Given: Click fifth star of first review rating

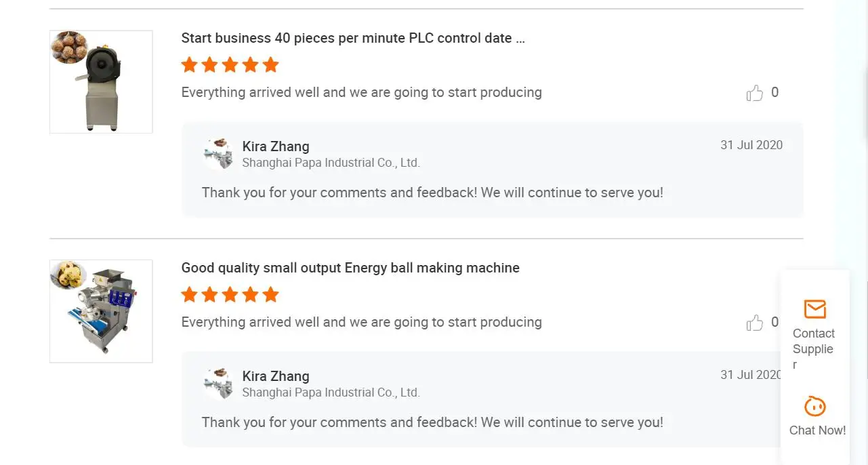Looking at the screenshot, I should pyautogui.click(x=270, y=65).
